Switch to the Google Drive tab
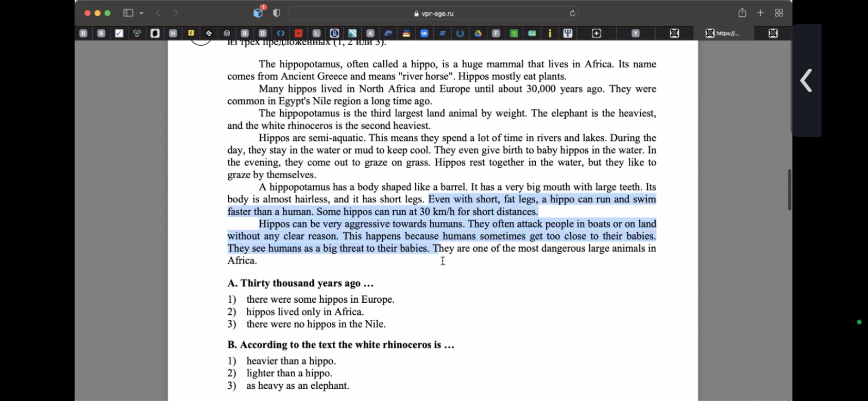This screenshot has width=868, height=401. point(478,33)
